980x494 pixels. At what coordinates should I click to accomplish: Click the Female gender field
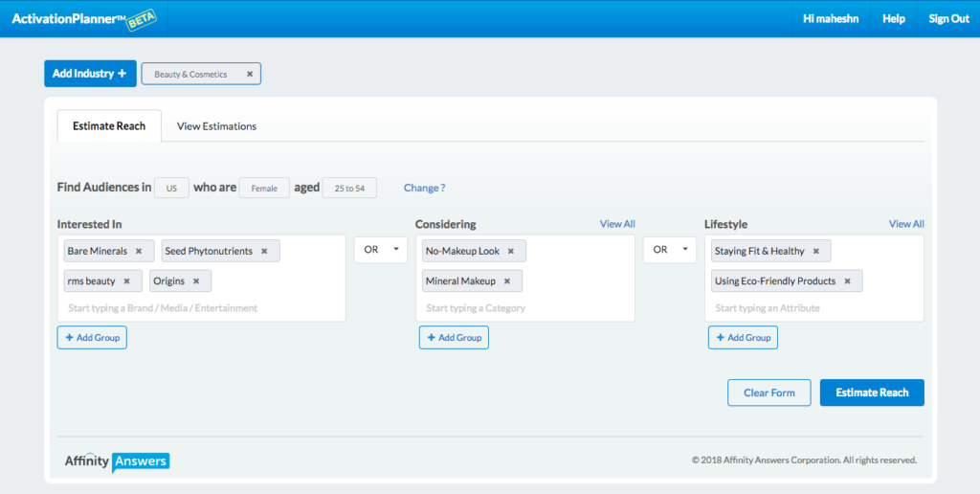[264, 188]
